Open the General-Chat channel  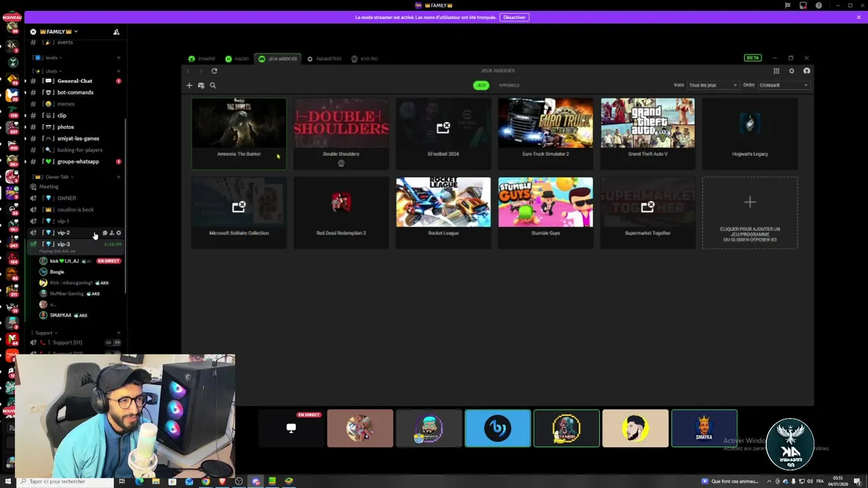click(x=75, y=81)
